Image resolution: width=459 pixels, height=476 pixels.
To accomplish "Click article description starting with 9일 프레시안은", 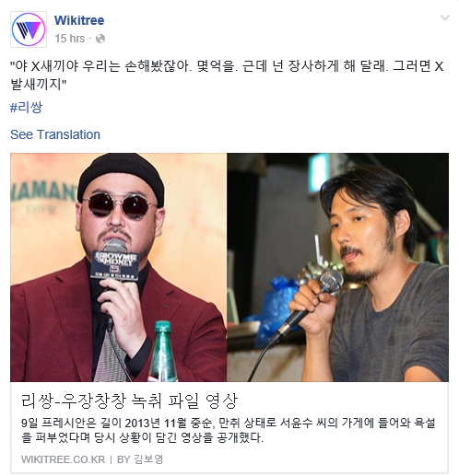I will (228, 430).
